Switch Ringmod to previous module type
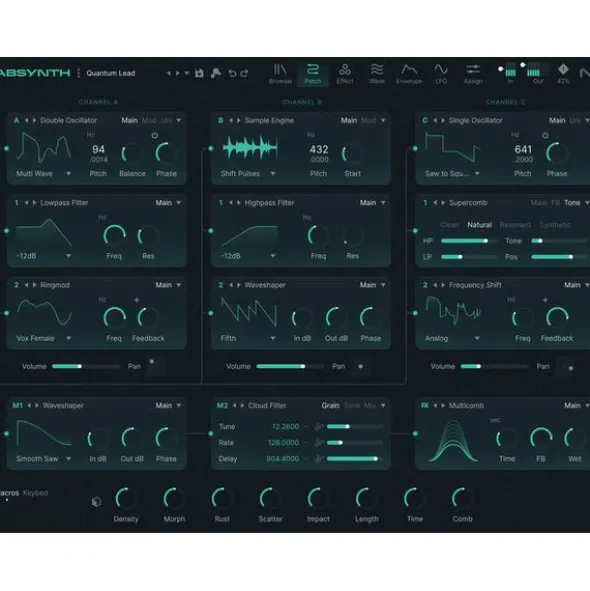Image resolution: width=590 pixels, height=591 pixels. tap(26, 285)
